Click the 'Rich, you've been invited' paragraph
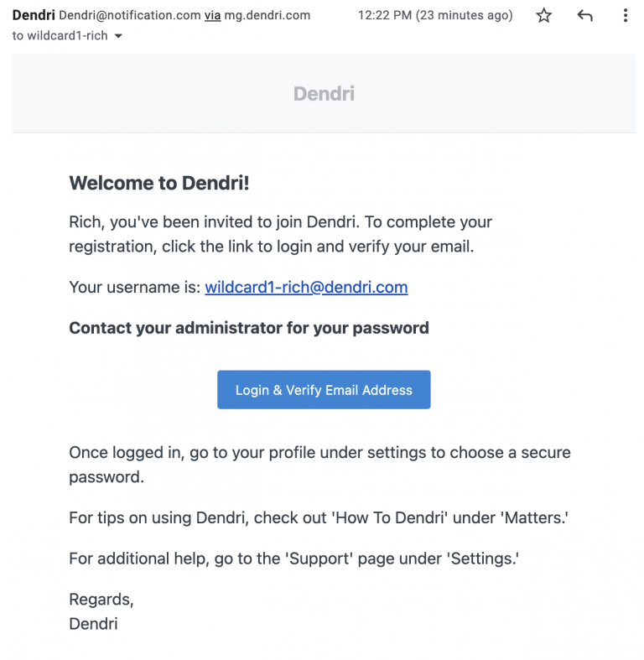 [x=280, y=234]
